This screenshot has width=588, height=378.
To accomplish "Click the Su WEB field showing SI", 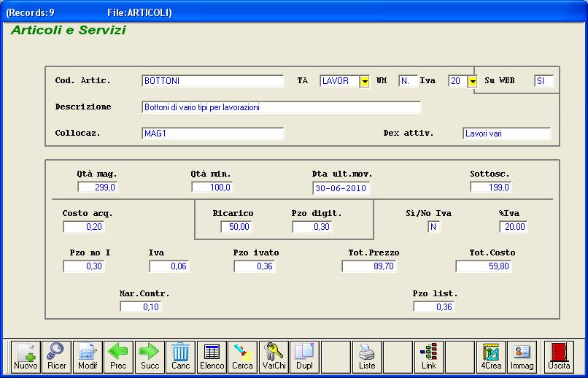I will pyautogui.click(x=543, y=81).
